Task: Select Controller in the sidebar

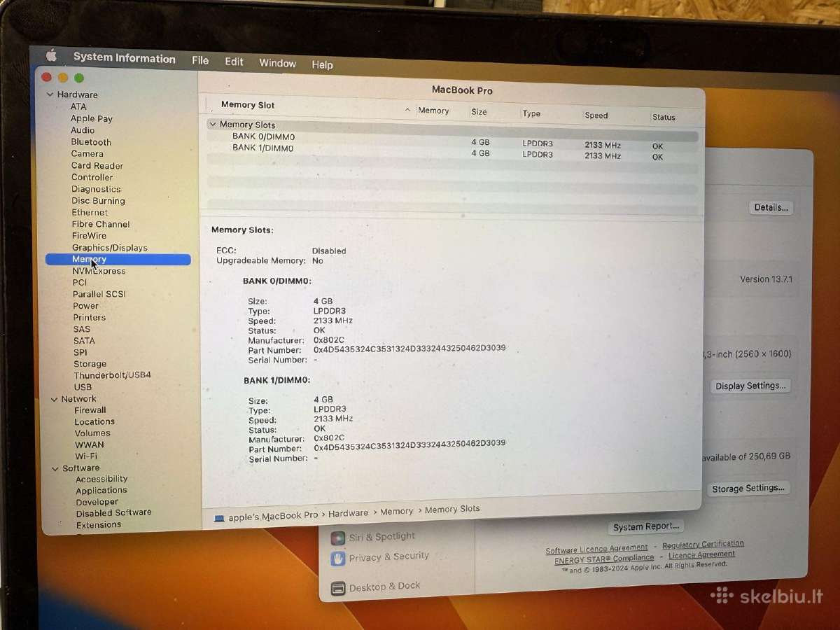Action: coord(92,177)
